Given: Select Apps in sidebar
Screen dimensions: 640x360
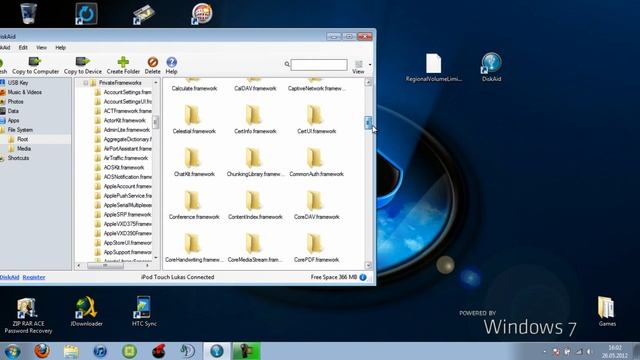Looking at the screenshot, I should 13,120.
